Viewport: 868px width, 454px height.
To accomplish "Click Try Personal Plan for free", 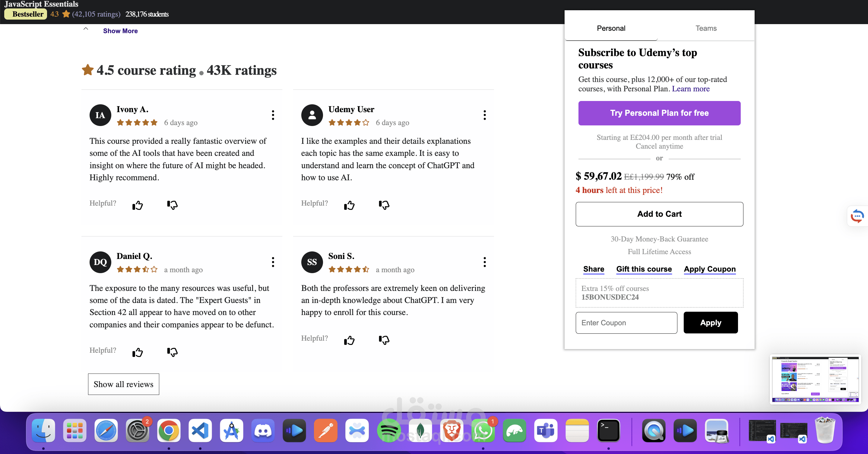I will [x=659, y=113].
